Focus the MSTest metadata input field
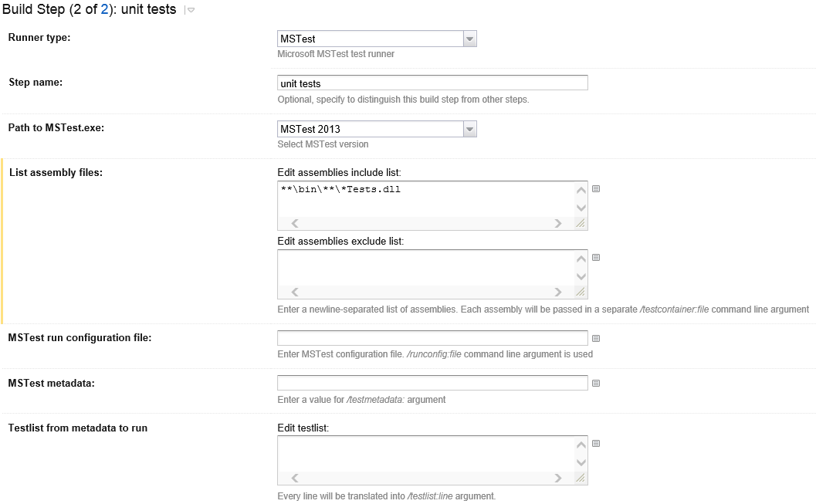 [432, 383]
